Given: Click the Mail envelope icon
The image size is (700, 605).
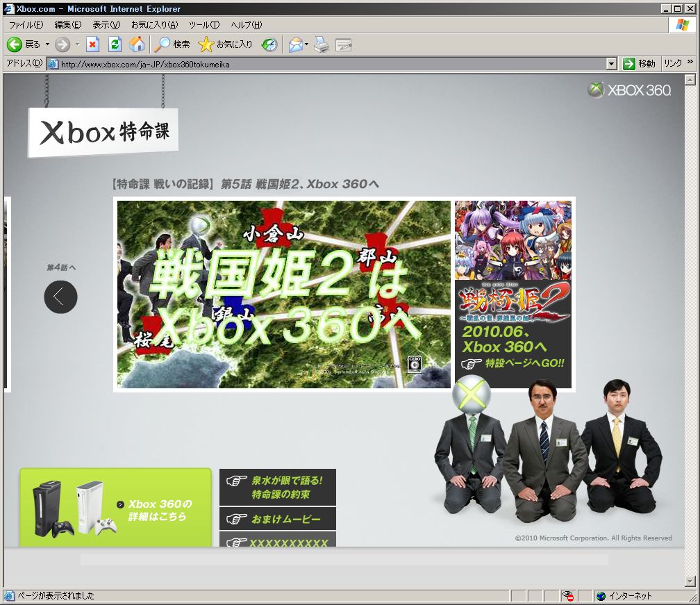Looking at the screenshot, I should click(x=295, y=44).
